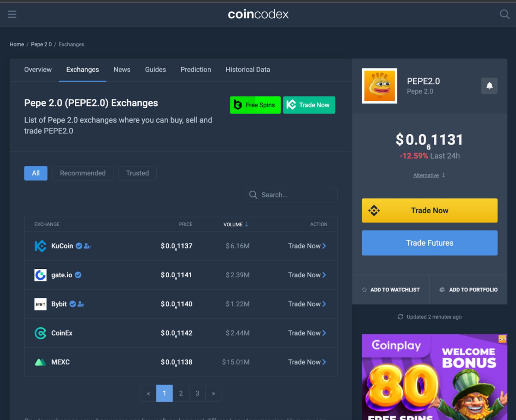Click the gate.io exchange logo icon
Image resolution: width=516 pixels, height=420 pixels.
pyautogui.click(x=40, y=275)
